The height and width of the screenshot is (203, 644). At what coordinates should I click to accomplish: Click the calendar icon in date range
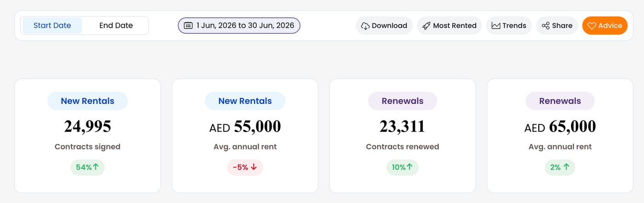click(188, 25)
